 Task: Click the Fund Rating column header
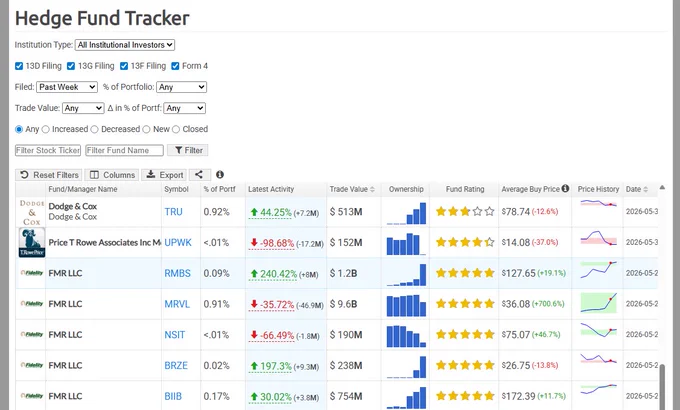pos(465,189)
